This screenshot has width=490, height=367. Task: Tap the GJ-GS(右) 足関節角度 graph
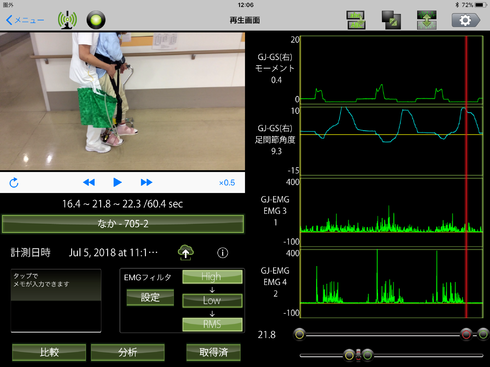[392, 141]
